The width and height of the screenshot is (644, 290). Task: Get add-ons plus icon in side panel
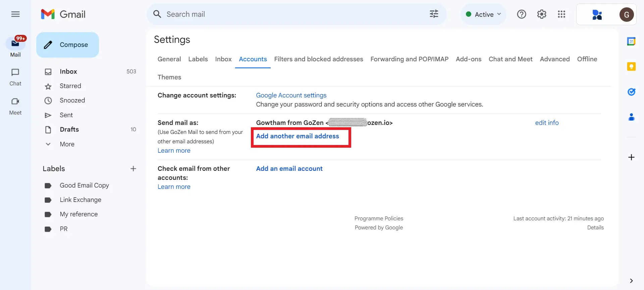coord(631,157)
